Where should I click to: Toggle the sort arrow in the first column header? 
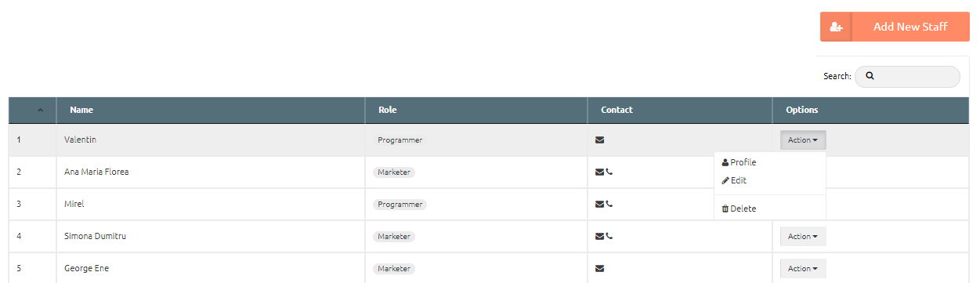[41, 110]
